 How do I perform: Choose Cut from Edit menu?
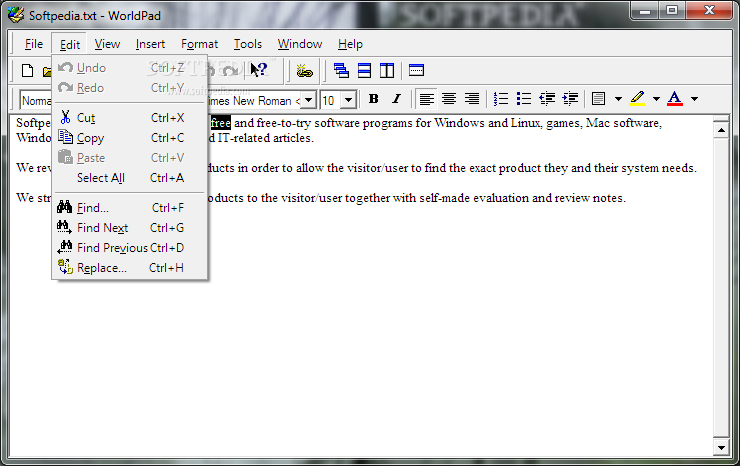(x=130, y=118)
